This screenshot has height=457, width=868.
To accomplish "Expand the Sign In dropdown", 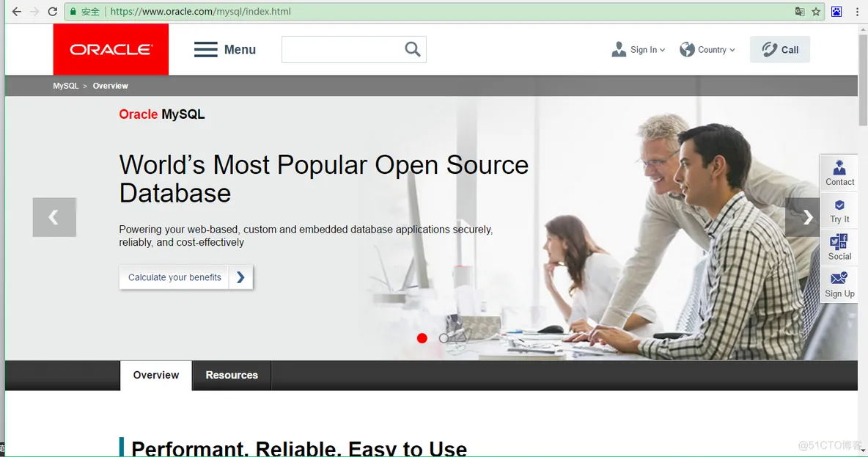I will (662, 50).
